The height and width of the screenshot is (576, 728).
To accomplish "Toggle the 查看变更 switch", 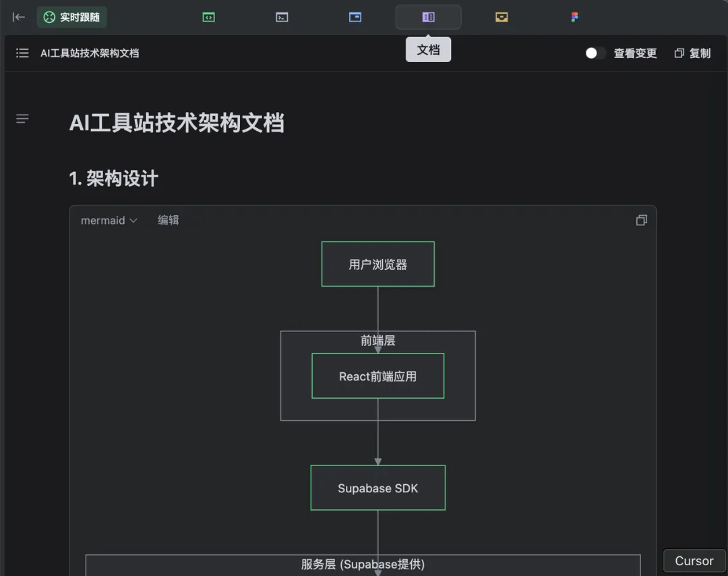I will pyautogui.click(x=595, y=53).
